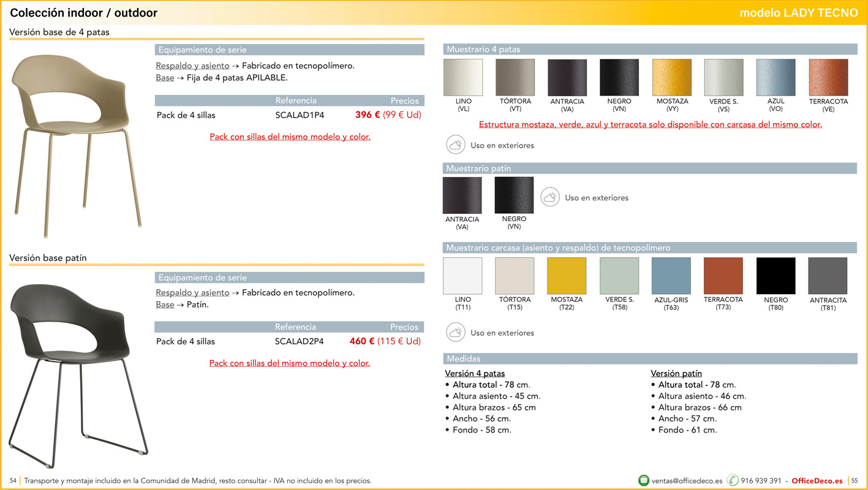
Task: Pick the Negro (VN) patín swatch
Action: [514, 195]
